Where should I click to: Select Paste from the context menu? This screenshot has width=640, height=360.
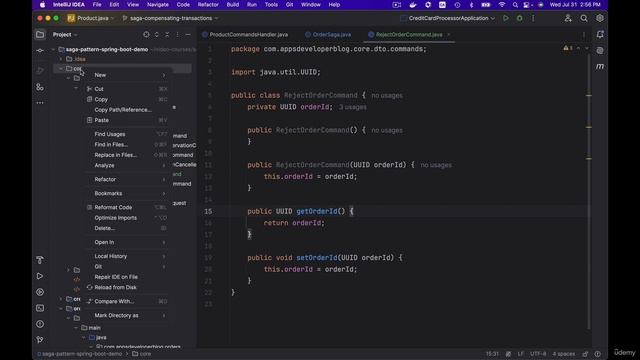[127, 120]
